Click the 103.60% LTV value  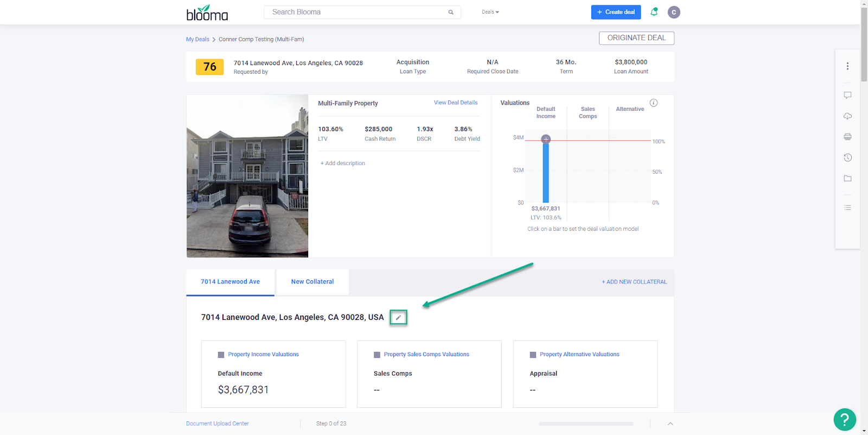[330, 129]
